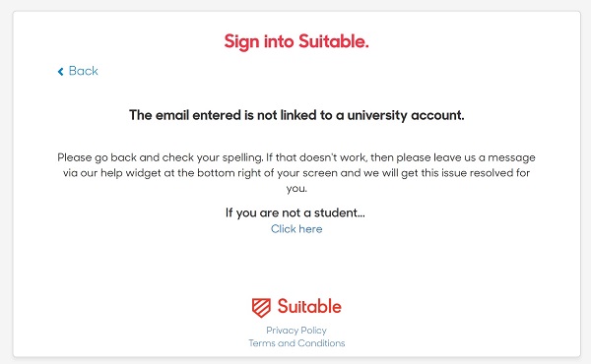Click the word Suitable in the red title

click(x=334, y=41)
